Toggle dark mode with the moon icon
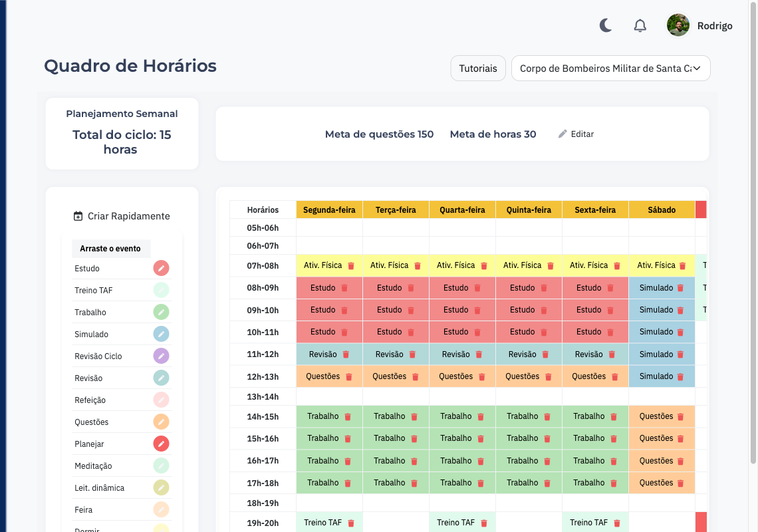Screen dimensions: 758x532 click(606, 26)
